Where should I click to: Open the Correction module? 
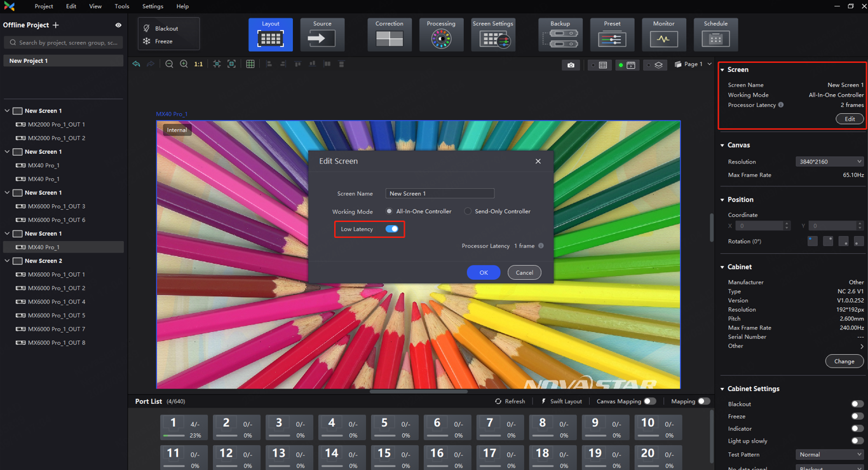(x=389, y=34)
